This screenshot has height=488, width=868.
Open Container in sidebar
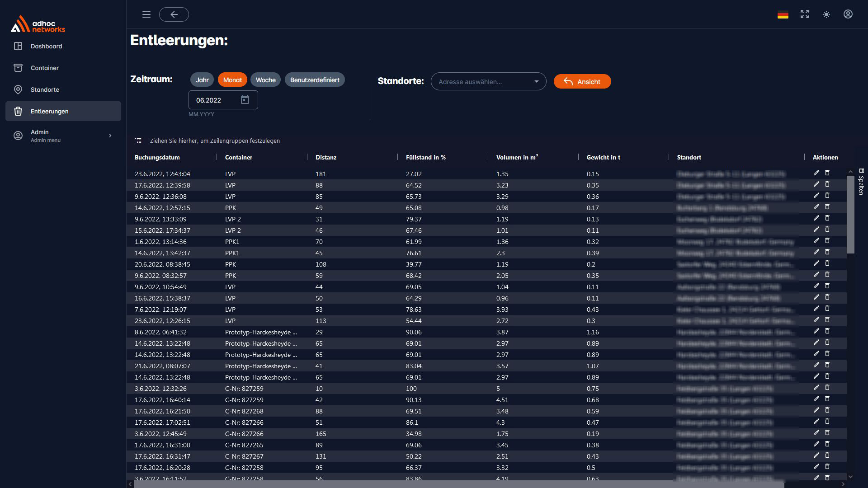click(63, 68)
